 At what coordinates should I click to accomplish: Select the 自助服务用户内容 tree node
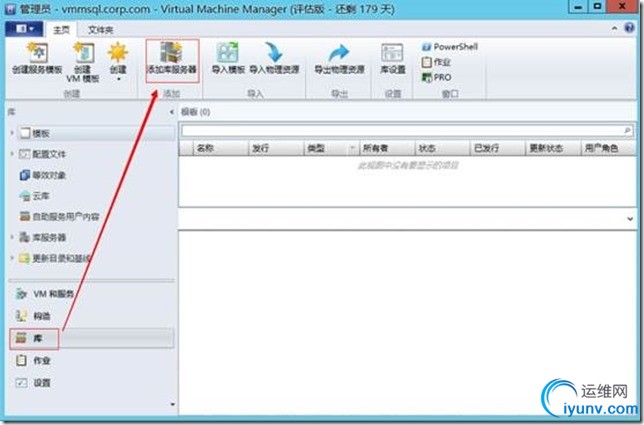pyautogui.click(x=60, y=216)
